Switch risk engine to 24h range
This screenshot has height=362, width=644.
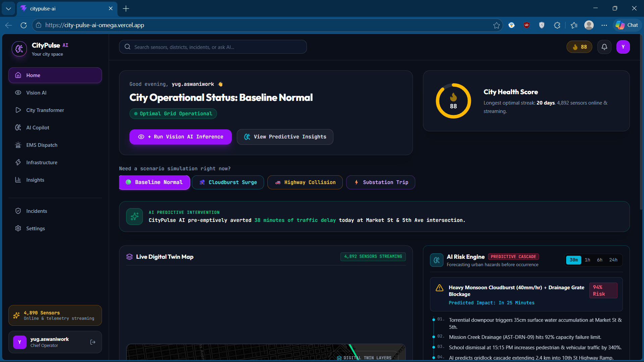(613, 260)
